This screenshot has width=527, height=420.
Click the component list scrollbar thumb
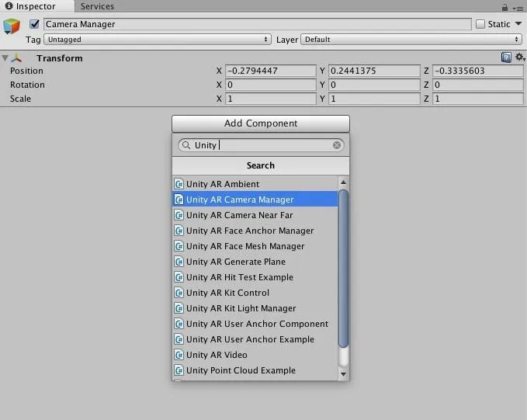tap(343, 269)
